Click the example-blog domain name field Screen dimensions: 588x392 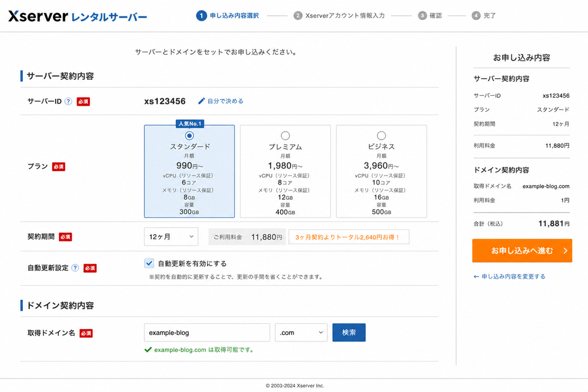pyautogui.click(x=207, y=333)
